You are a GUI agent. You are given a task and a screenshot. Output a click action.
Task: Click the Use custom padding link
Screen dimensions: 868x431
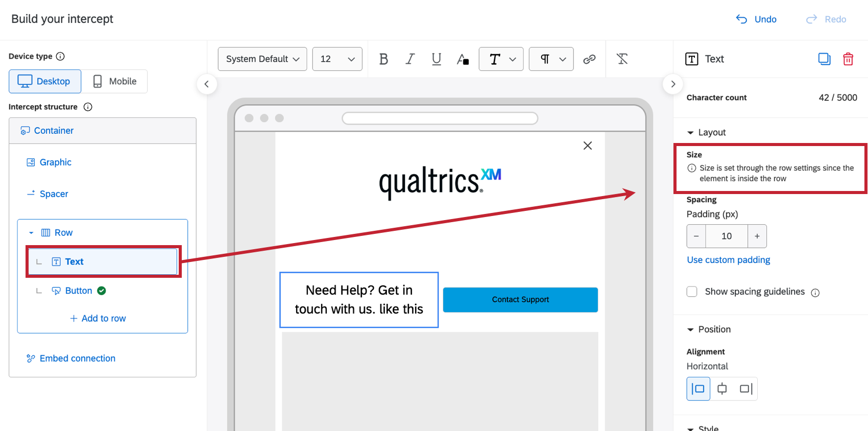(729, 260)
